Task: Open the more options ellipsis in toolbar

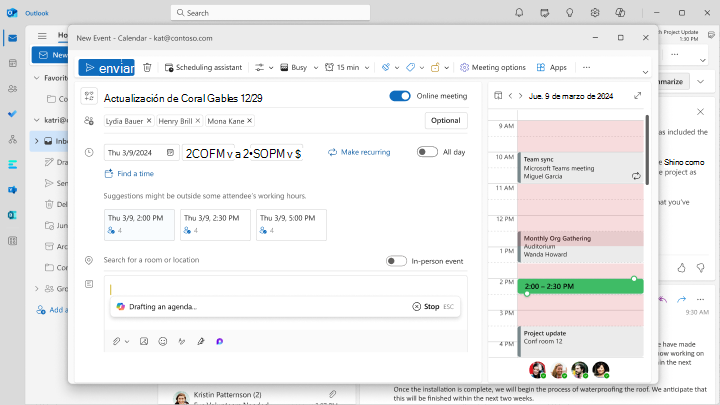Action: click(x=586, y=68)
